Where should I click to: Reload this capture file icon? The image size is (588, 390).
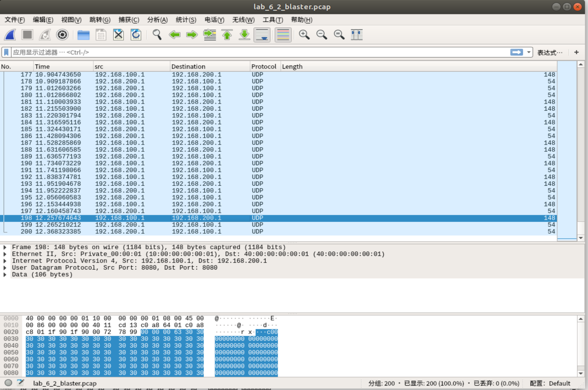coord(136,35)
